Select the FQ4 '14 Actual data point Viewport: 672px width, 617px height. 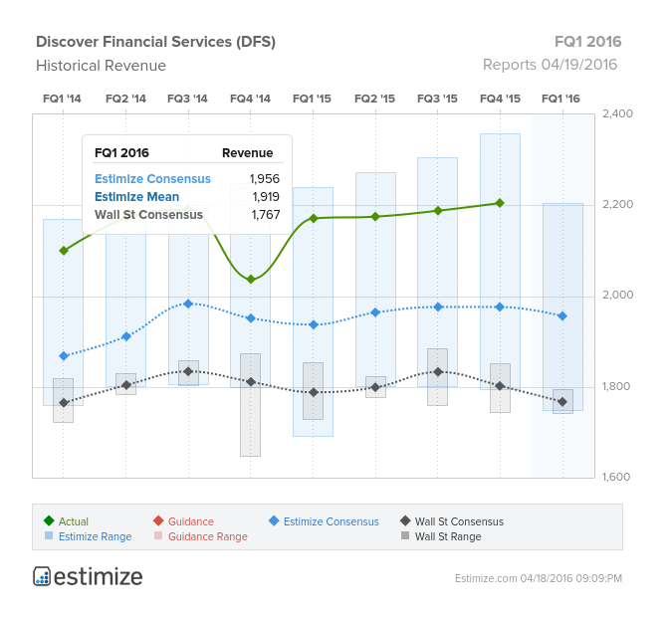[251, 280]
